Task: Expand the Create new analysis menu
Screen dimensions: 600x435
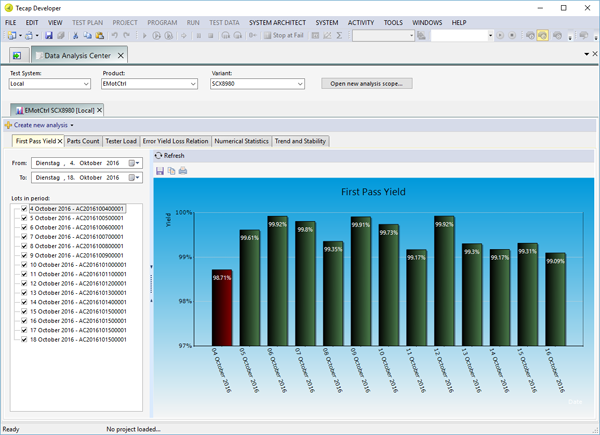Action: (40, 125)
